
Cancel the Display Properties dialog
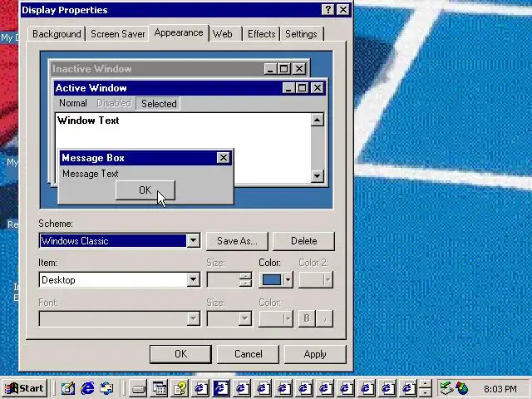tap(248, 354)
